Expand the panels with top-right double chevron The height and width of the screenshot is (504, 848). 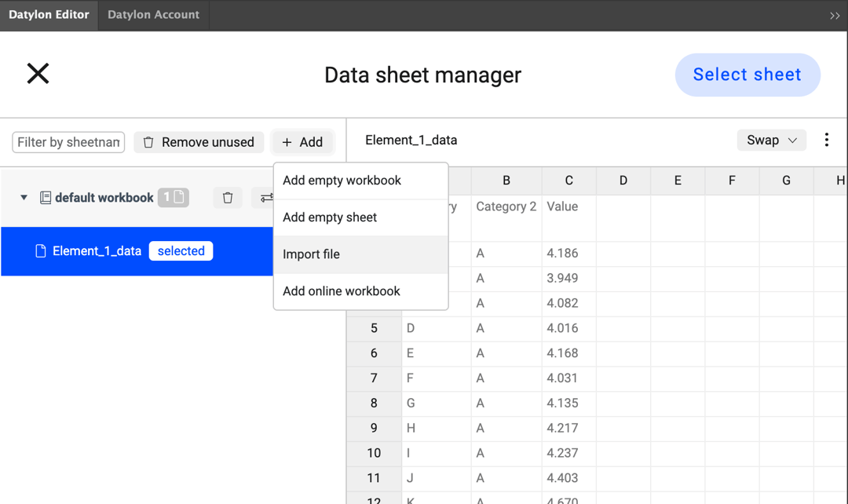coord(834,16)
